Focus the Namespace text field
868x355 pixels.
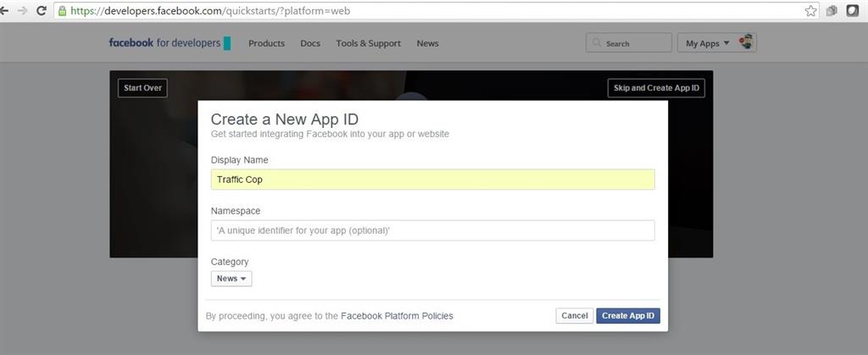click(x=432, y=230)
